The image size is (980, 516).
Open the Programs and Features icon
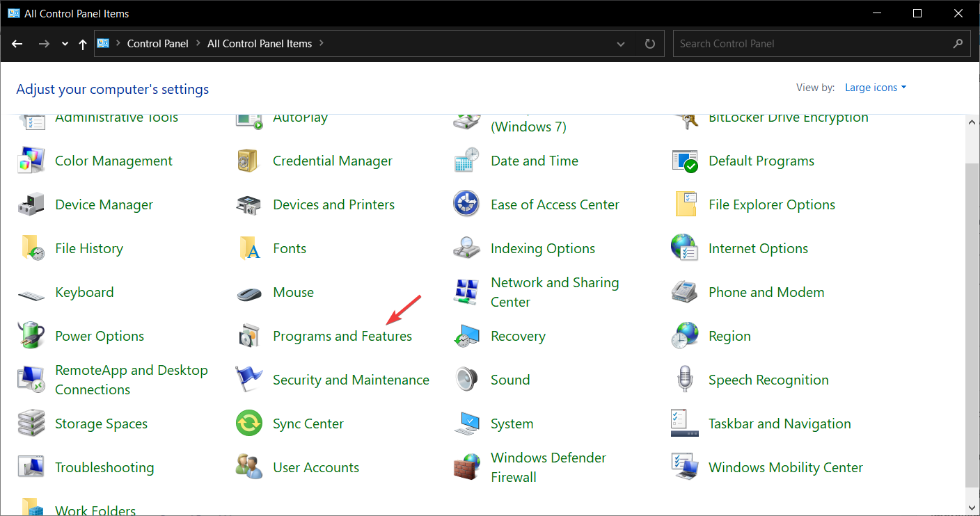(x=248, y=336)
